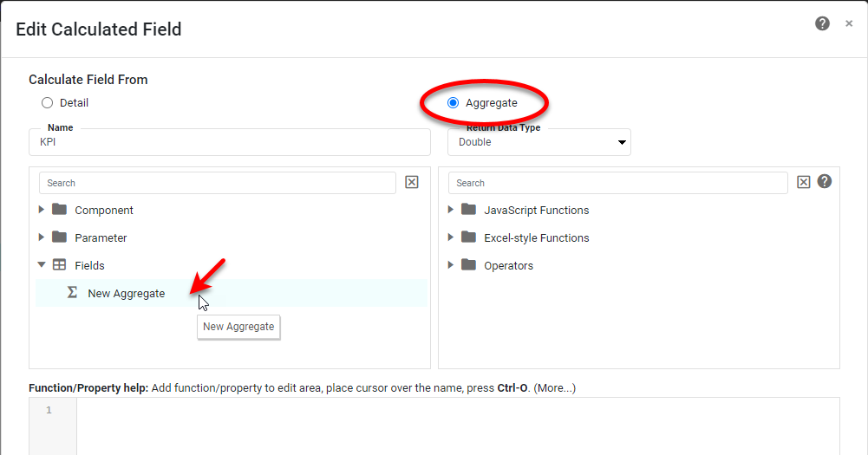Click the Fields table icon

[59, 264]
